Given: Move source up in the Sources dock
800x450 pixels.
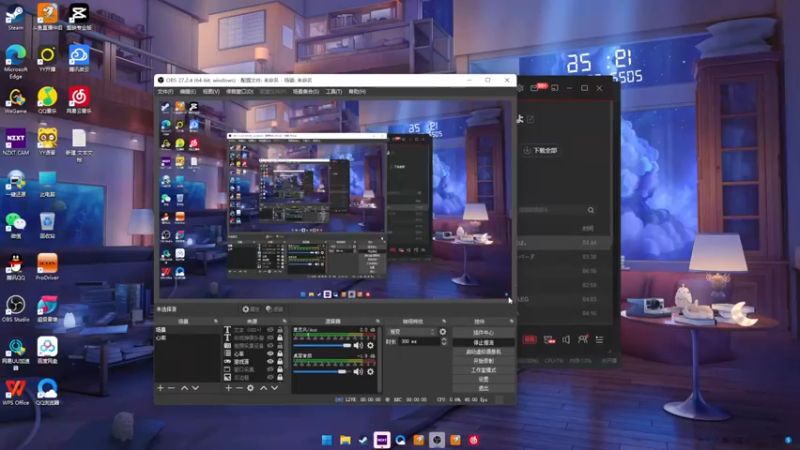Looking at the screenshot, I should click(263, 388).
